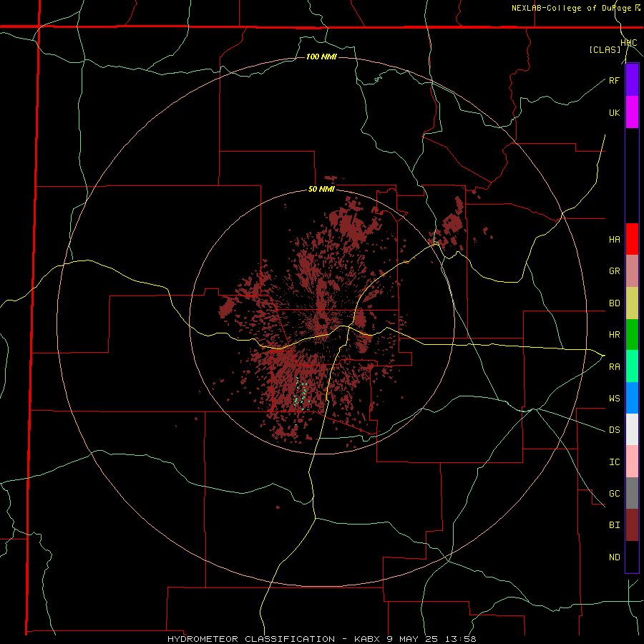This screenshot has height=644, width=644.
Task: Click the green rain echo cluster south of radar
Action: 301,393
